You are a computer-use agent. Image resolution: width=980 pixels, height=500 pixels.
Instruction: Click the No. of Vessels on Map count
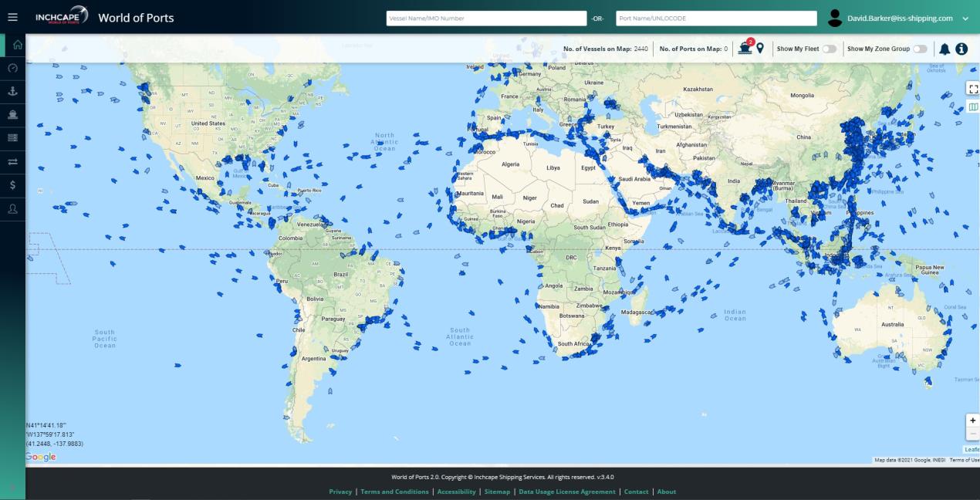click(606, 49)
